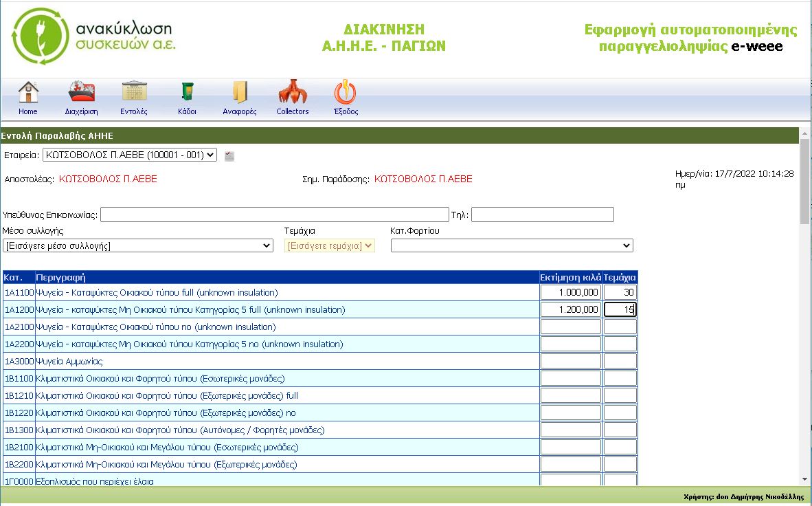The image size is (812, 506).
Task: Open the Κάδοι green bin icon
Action: click(187, 91)
